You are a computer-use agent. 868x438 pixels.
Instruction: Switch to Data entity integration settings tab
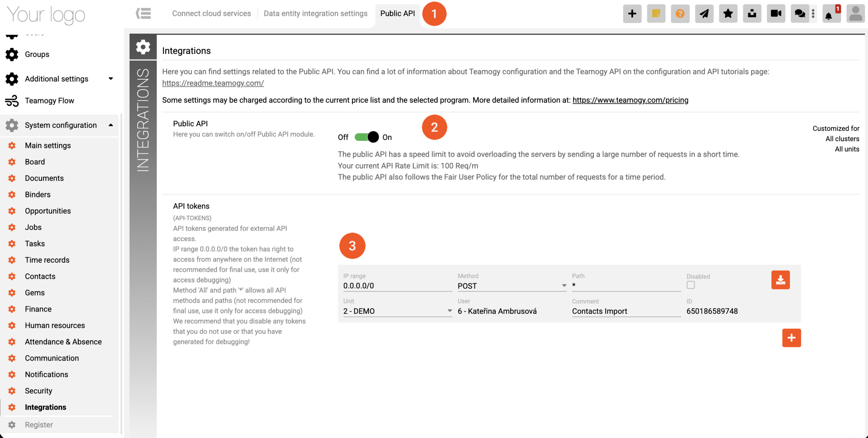315,14
